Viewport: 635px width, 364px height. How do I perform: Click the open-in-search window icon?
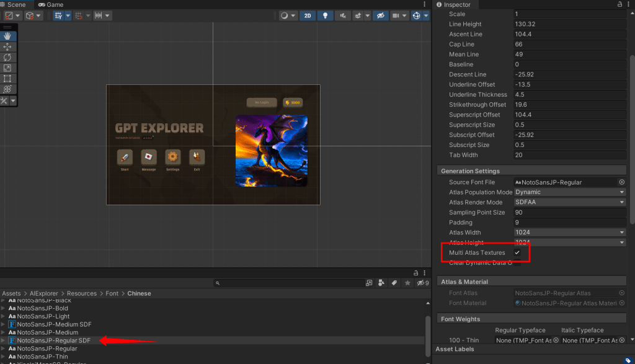[369, 283]
